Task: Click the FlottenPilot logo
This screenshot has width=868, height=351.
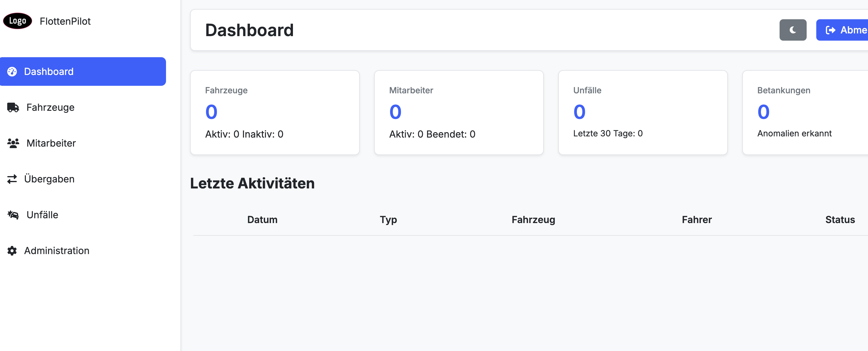Action: (x=17, y=21)
